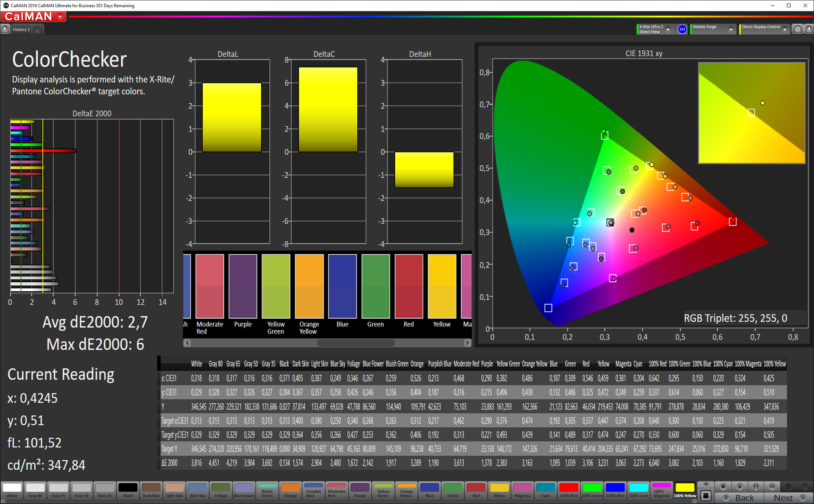Image resolution: width=814 pixels, height=504 pixels.
Task: Toggle continuous infinity read button
Action: 772,486
